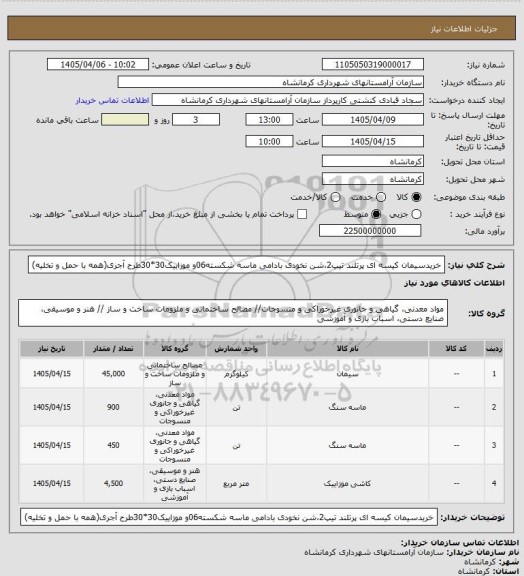Viewport: 524px width, 576px height.
Task: Click the شرح کلی نیاز description box
Action: click(236, 265)
